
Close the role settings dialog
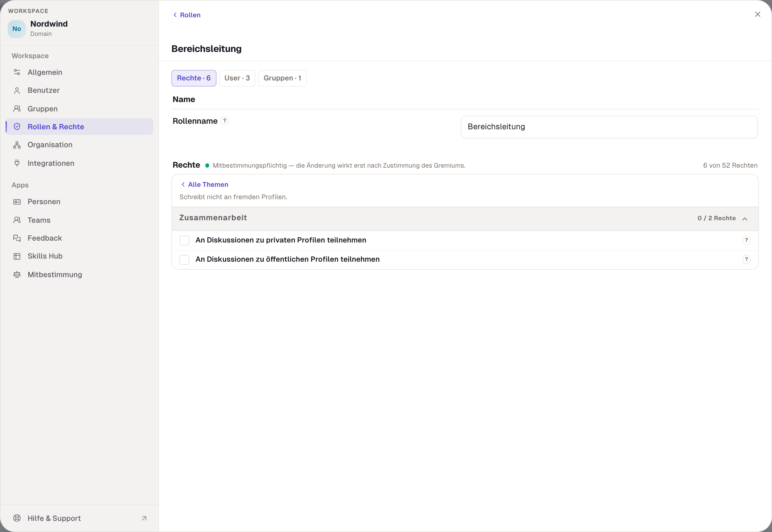758,14
